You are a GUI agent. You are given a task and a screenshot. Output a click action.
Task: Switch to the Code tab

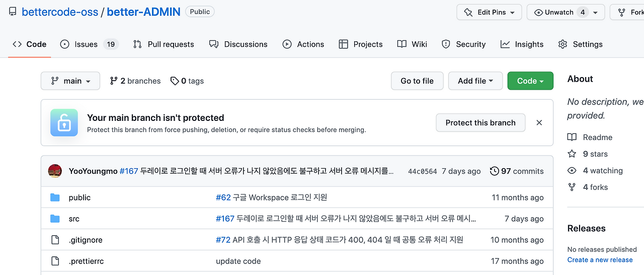pos(30,44)
